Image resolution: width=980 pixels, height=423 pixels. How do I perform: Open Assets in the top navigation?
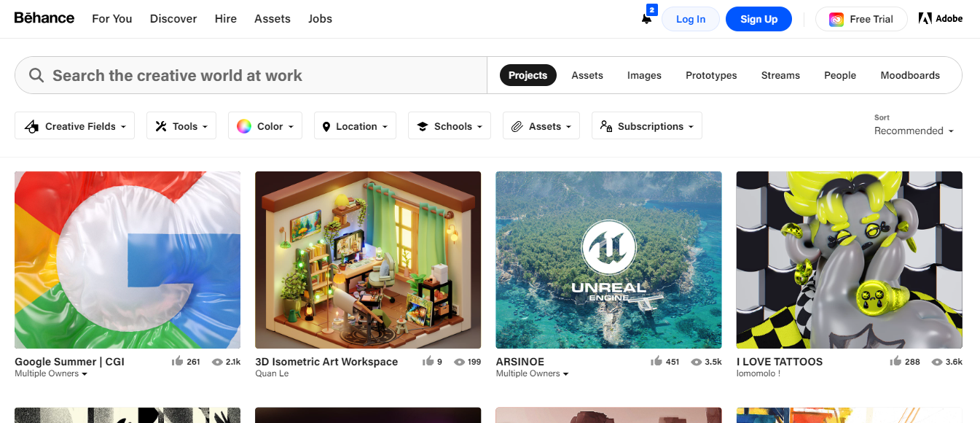click(x=273, y=19)
